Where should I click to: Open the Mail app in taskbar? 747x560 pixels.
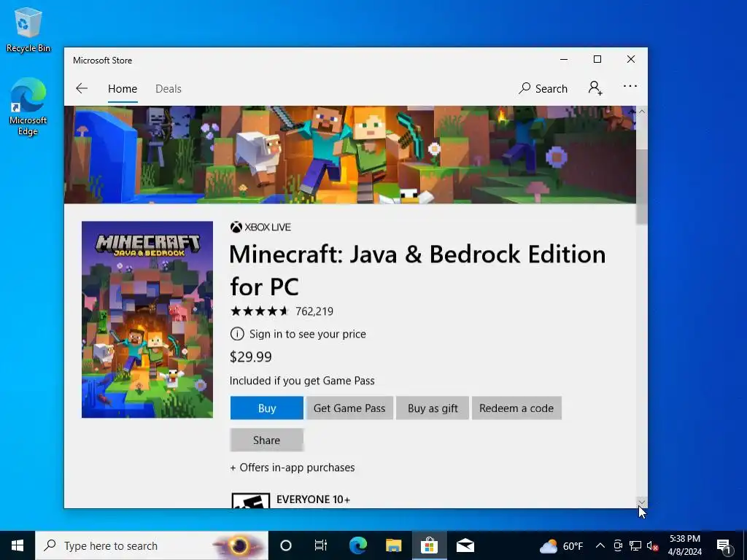point(465,545)
